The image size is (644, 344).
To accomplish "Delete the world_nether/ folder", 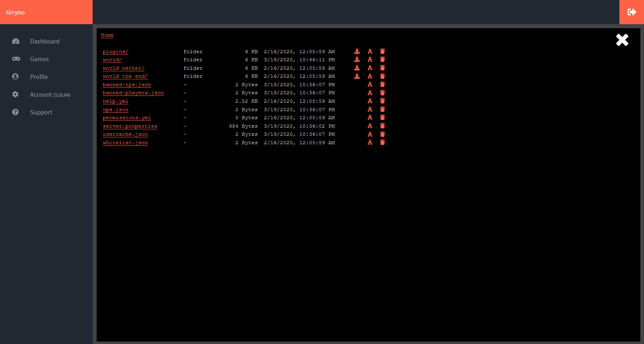I will click(383, 68).
